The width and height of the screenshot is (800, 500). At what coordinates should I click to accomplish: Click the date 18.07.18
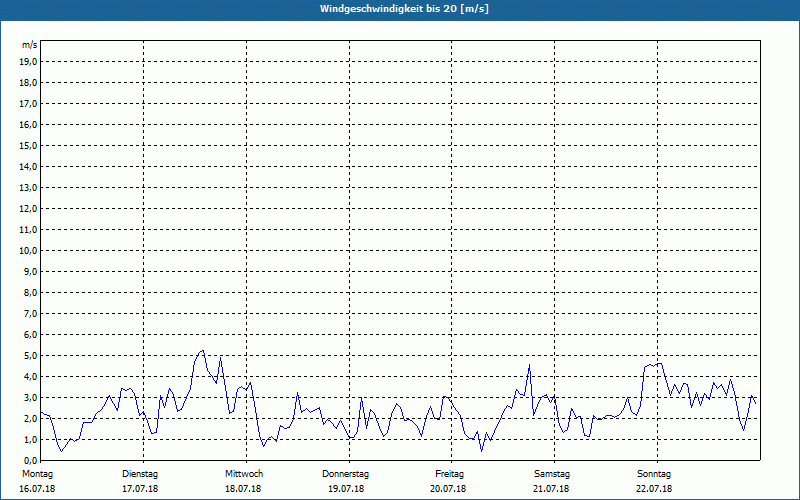pos(243,489)
